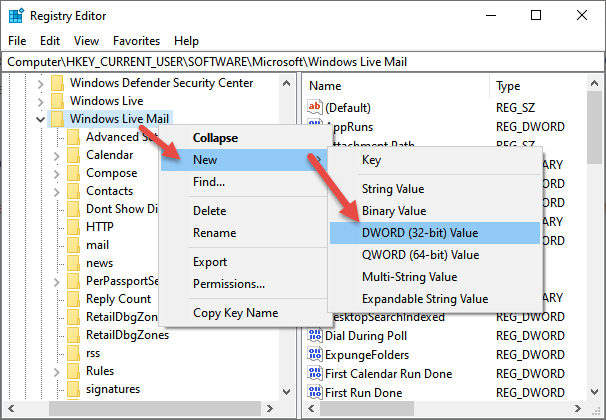Select Multi-String Value option
The image size is (606, 420).
(435, 277)
